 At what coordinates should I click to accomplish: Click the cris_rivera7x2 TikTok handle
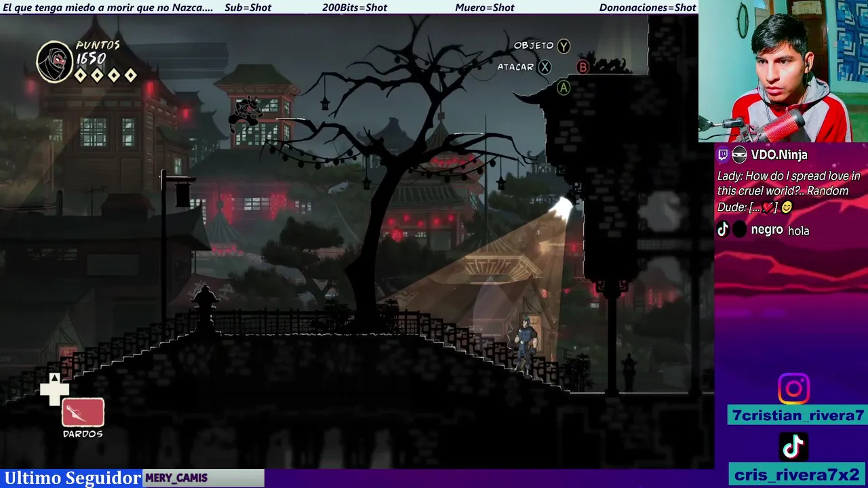coord(797,474)
